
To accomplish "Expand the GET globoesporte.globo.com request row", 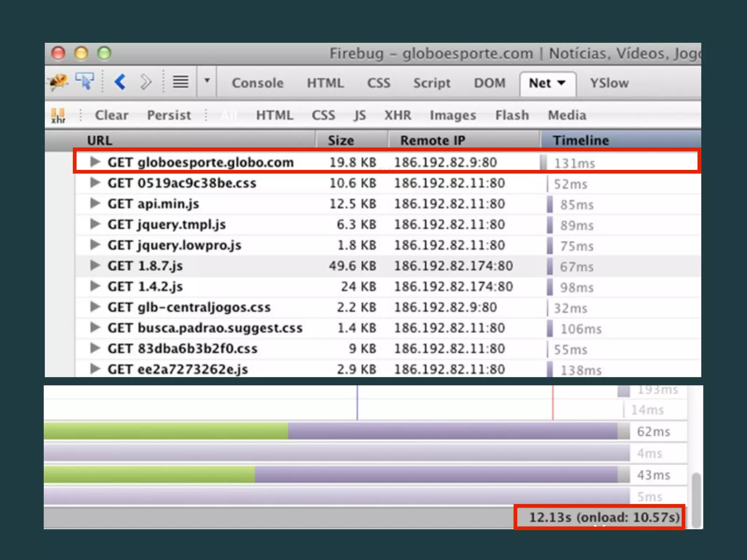I will pyautogui.click(x=95, y=162).
